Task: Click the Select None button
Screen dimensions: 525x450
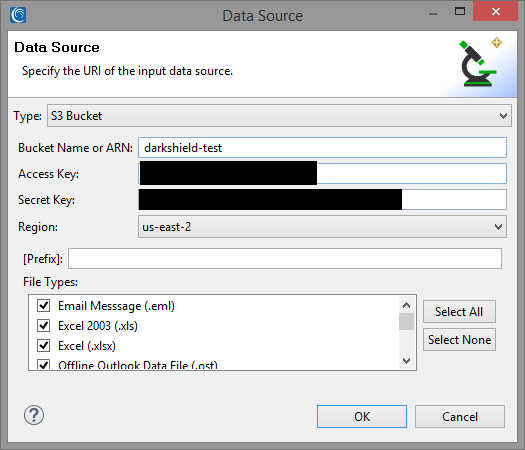Action: click(459, 340)
